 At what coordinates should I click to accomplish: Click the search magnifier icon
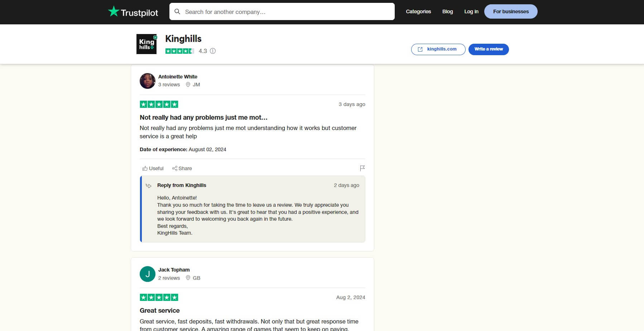tap(178, 11)
